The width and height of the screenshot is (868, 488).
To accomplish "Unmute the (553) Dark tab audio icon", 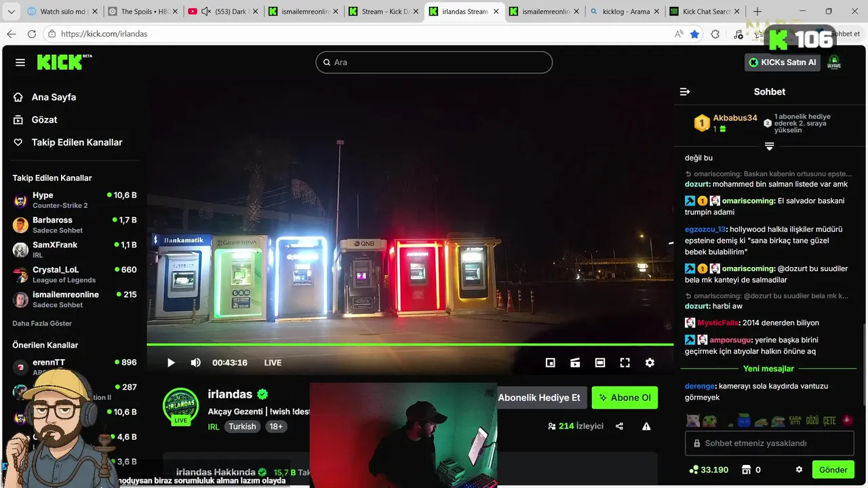I will coord(206,12).
